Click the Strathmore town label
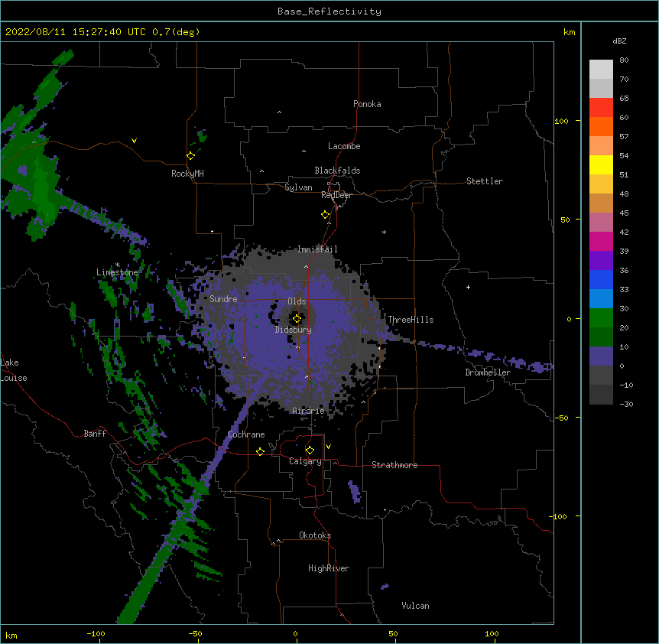The image size is (659, 644). click(x=394, y=465)
